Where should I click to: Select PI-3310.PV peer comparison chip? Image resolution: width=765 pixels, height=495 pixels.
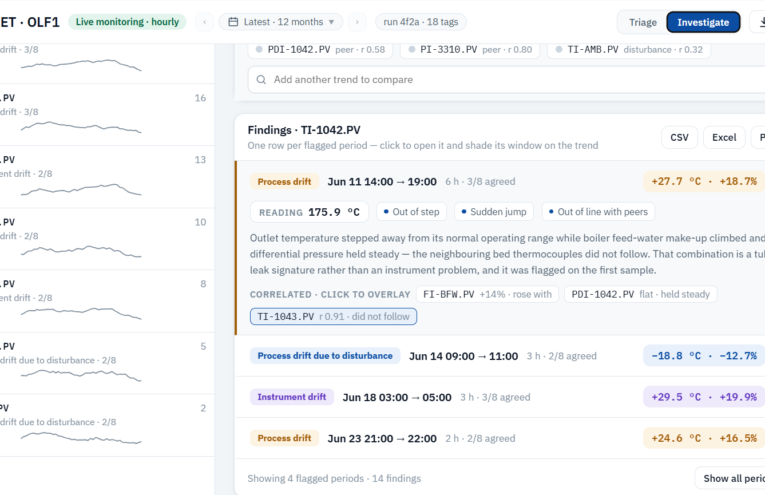pyautogui.click(x=470, y=50)
